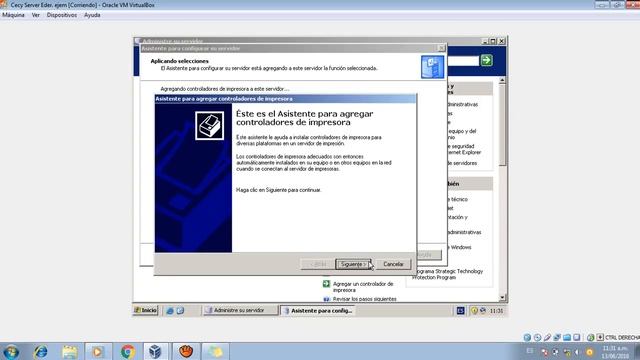
Task: Click the VirtualBox network adapter indicator
Action: [557, 338]
